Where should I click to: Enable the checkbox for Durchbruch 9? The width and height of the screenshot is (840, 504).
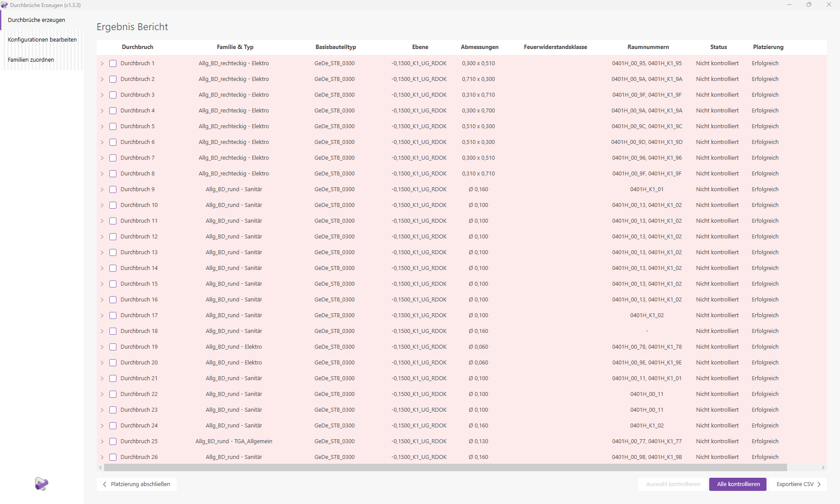click(113, 189)
